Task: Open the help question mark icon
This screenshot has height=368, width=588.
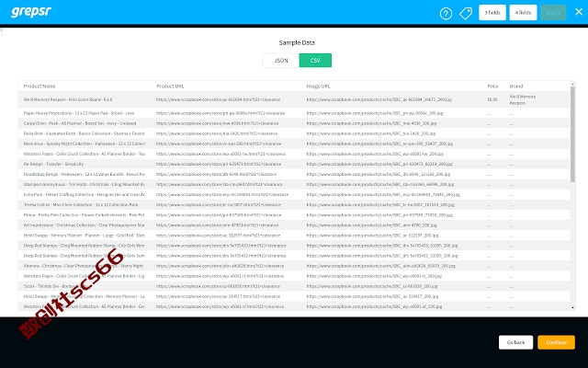Action: [446, 14]
